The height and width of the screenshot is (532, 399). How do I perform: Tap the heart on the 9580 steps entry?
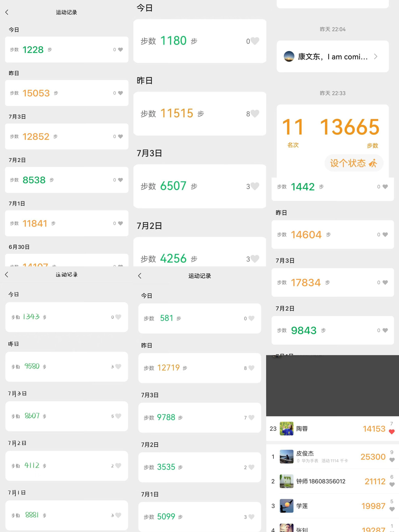[118, 367]
